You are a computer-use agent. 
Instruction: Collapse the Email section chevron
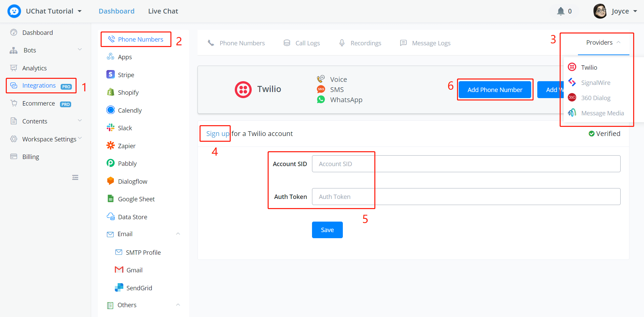[x=178, y=234]
